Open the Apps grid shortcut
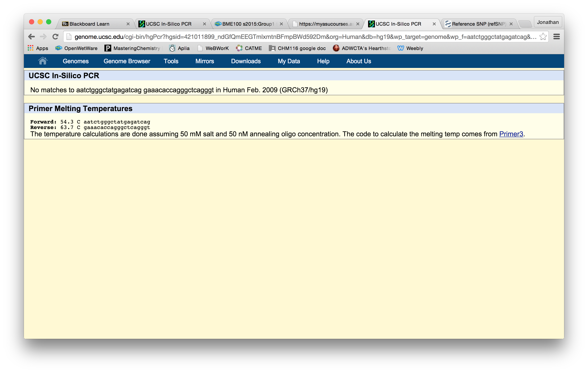Image resolution: width=588 pixels, height=373 pixels. click(38, 48)
